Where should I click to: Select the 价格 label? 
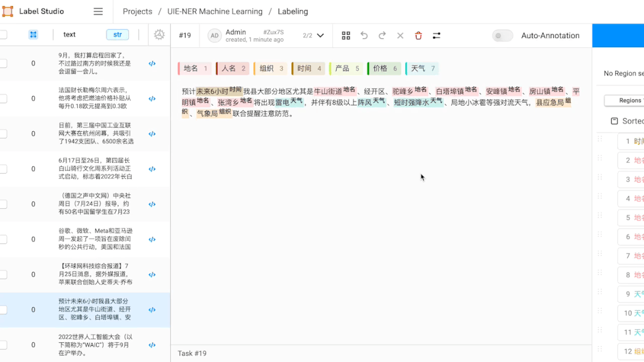pyautogui.click(x=384, y=69)
